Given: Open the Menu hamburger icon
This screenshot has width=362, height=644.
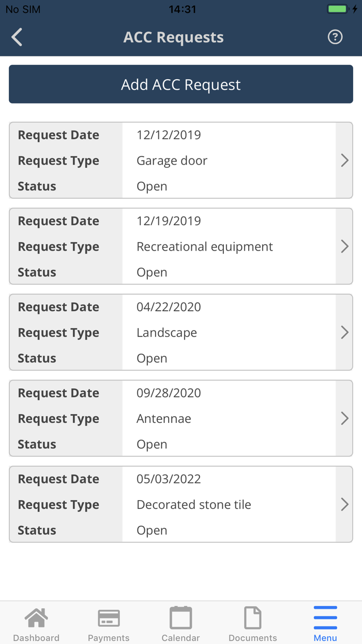Looking at the screenshot, I should pos(325,615).
